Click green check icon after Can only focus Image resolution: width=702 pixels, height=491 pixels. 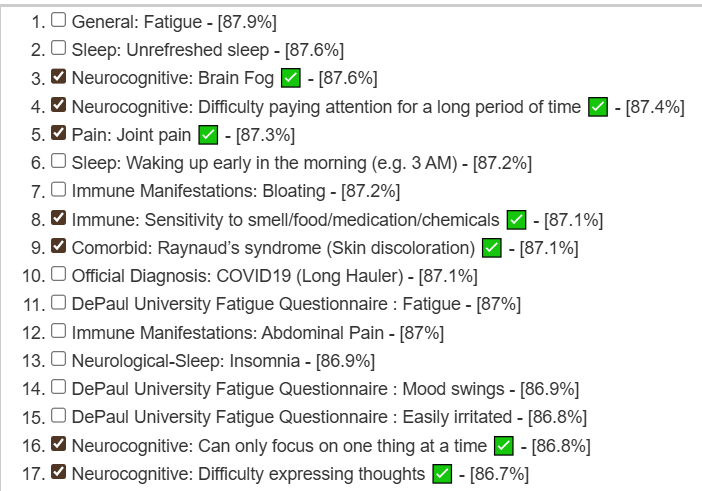[x=504, y=446]
